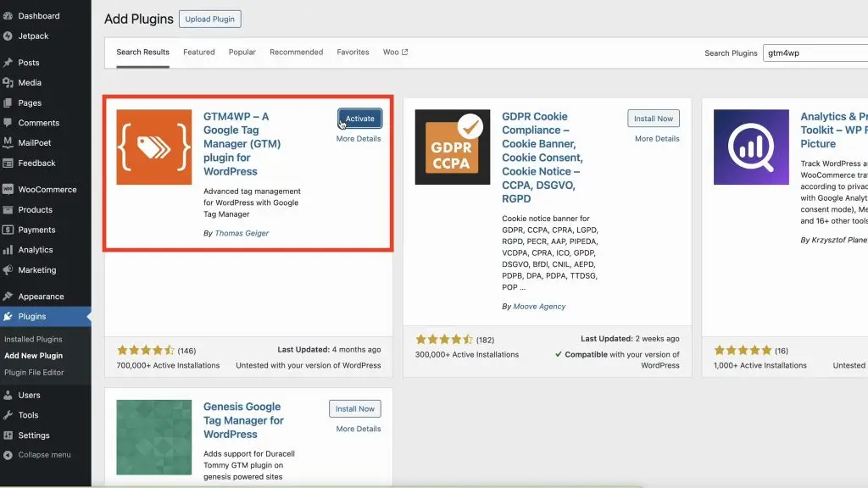Open Jetpack via its sidebar icon
The image size is (868, 488).
tap(8, 36)
